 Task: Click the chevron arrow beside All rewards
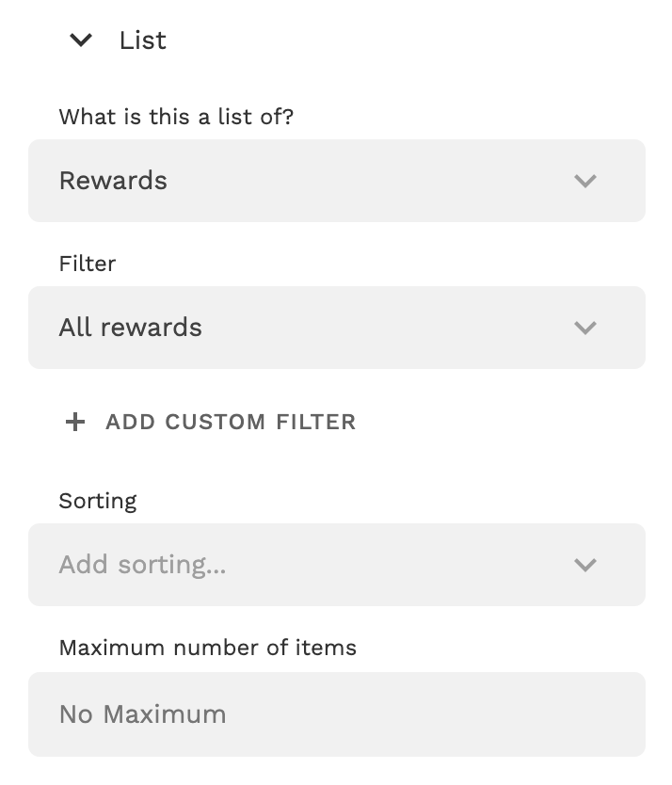[x=585, y=328]
